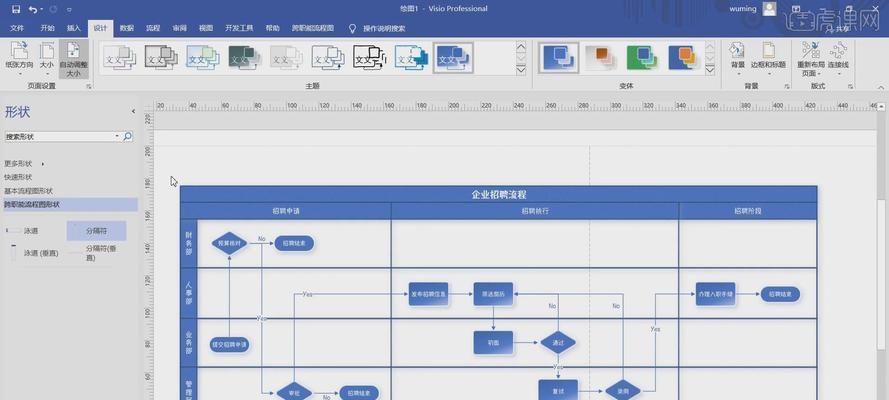
Task: Open the 纸张方向 page orientation menu
Action: click(19, 59)
